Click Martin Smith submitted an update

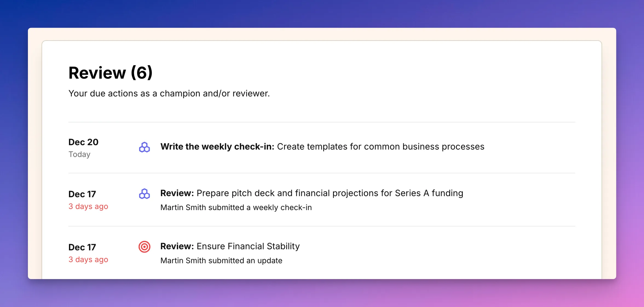point(221,260)
